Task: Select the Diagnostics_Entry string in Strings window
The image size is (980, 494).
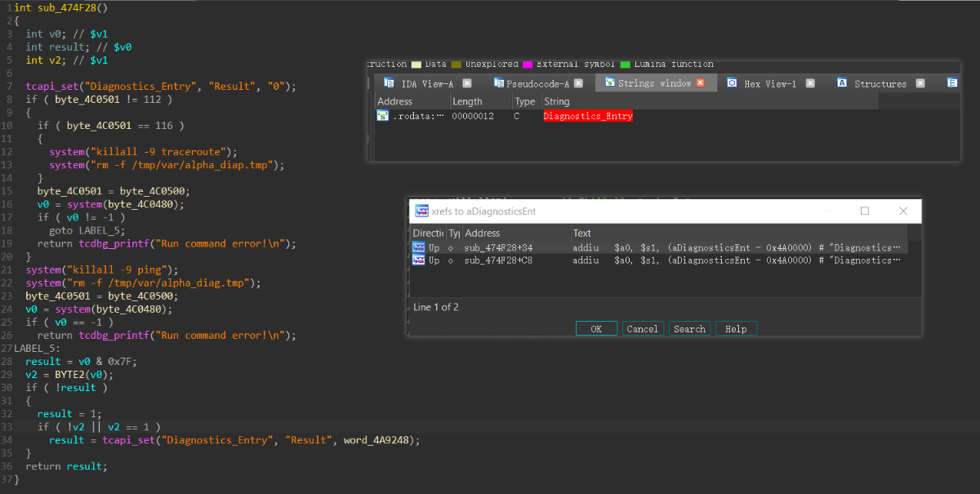Action: (x=588, y=117)
